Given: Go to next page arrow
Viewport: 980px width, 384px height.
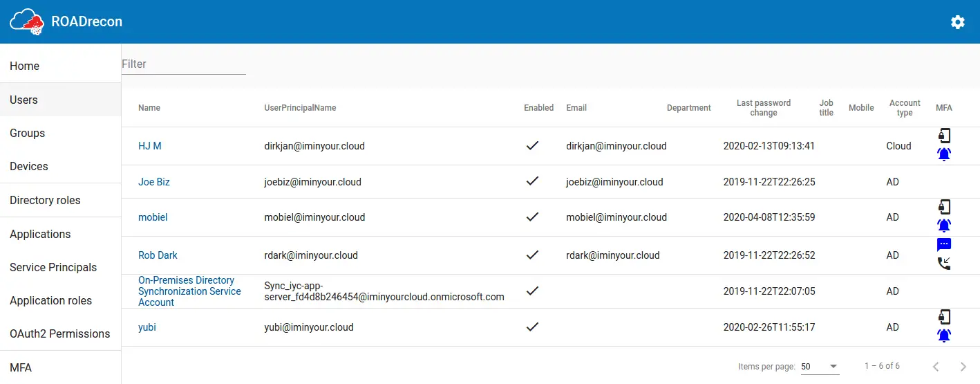Looking at the screenshot, I should [963, 366].
